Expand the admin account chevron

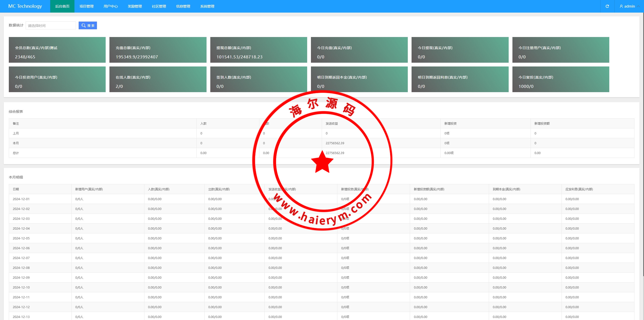tap(639, 6)
